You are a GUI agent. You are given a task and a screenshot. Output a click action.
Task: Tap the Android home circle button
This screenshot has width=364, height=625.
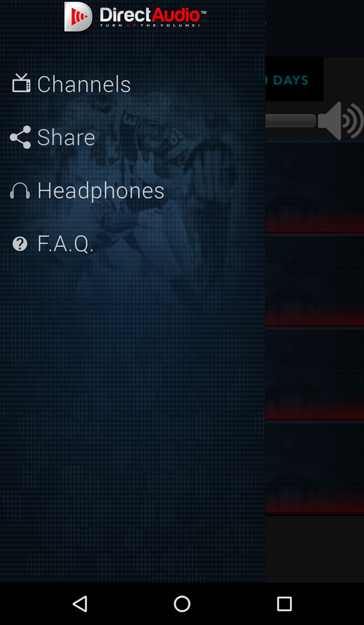182,604
